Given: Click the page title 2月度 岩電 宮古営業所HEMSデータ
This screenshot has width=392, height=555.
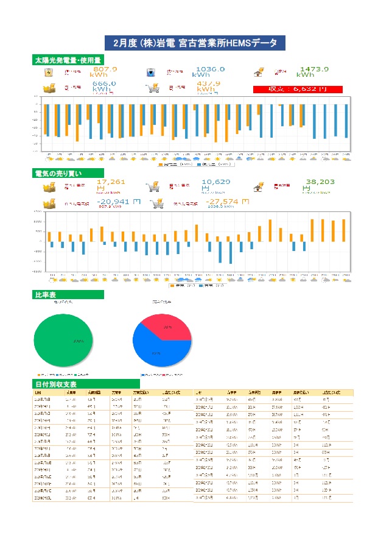Looking at the screenshot, I should (x=195, y=43).
